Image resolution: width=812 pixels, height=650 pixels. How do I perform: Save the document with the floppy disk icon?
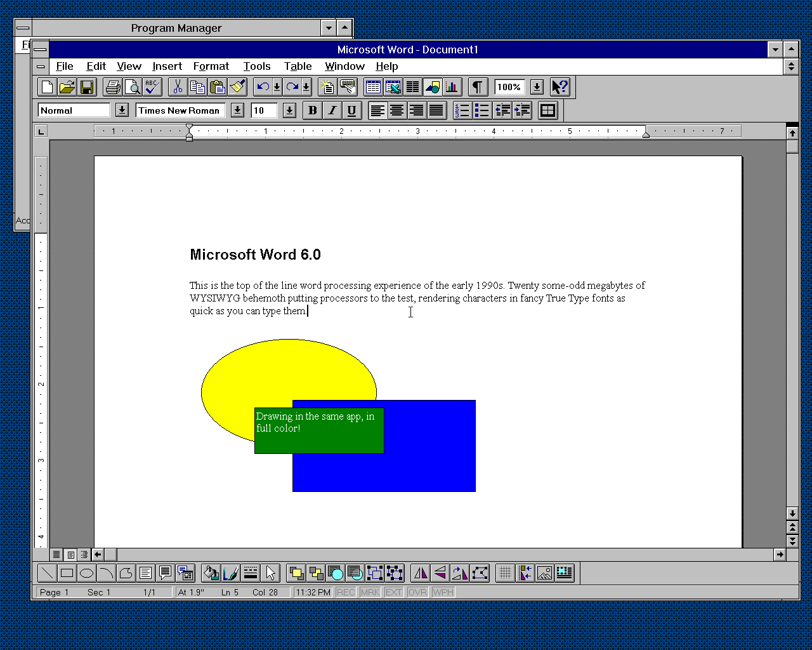87,87
